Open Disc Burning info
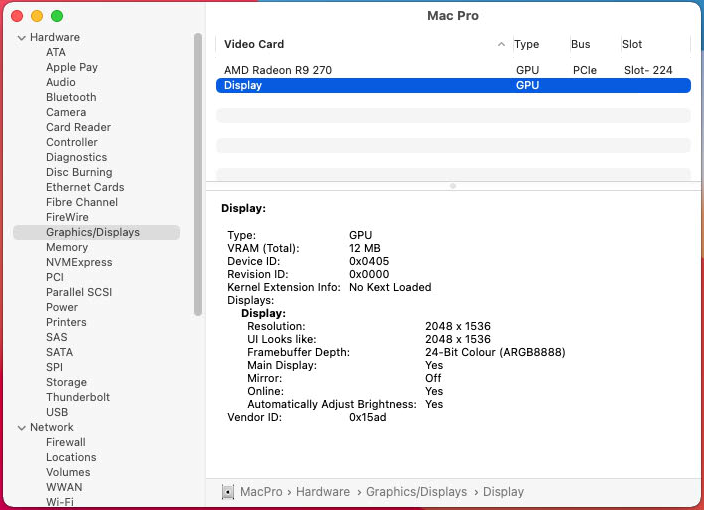The width and height of the screenshot is (704, 510). (79, 172)
